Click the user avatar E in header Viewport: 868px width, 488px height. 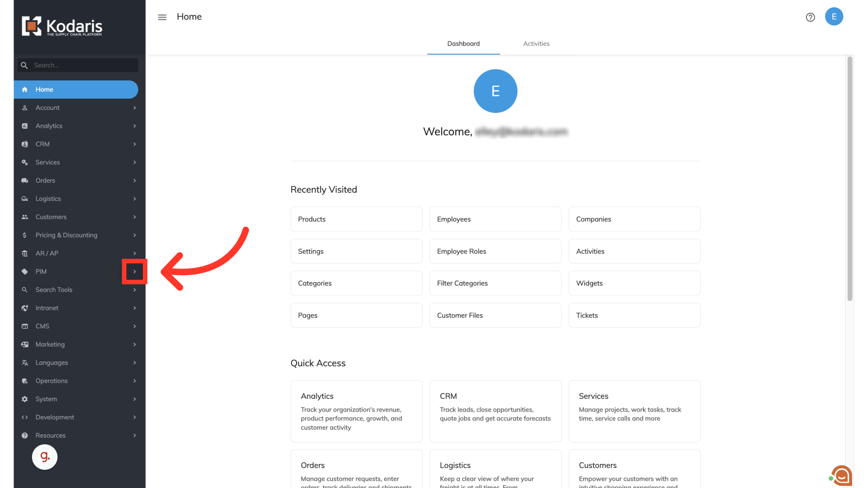834,17
